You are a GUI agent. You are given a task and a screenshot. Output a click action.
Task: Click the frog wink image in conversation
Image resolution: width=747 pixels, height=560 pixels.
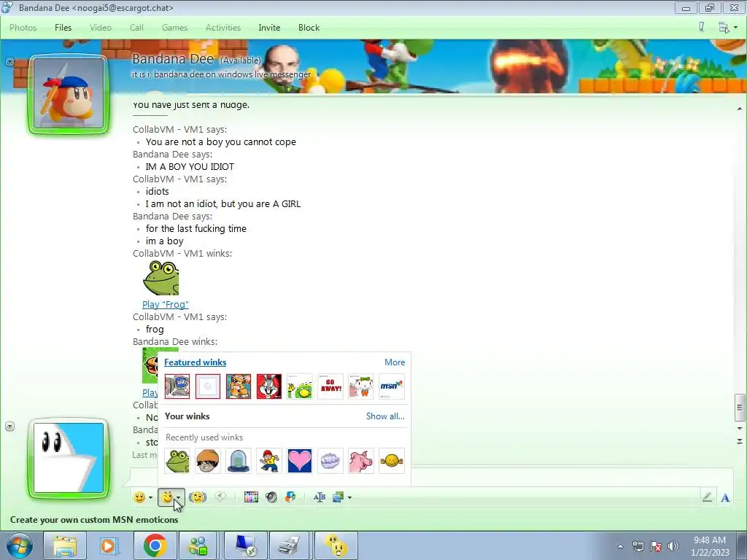(x=161, y=278)
